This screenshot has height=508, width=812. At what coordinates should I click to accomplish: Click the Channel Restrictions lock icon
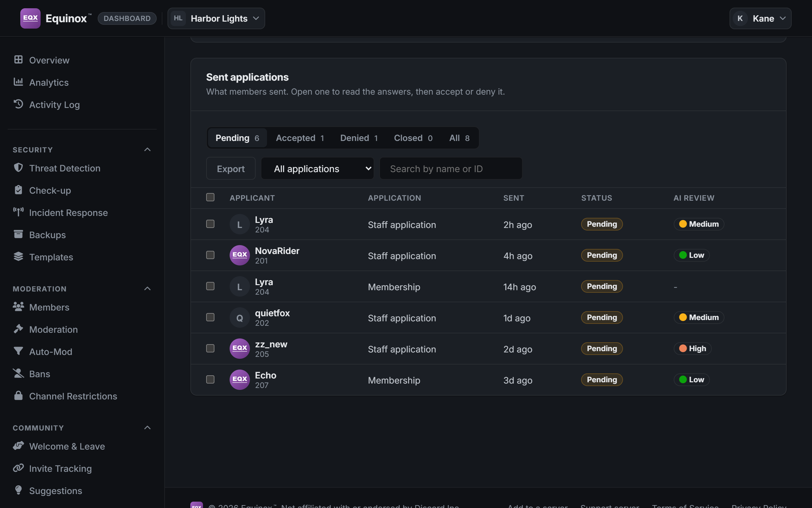[18, 395]
